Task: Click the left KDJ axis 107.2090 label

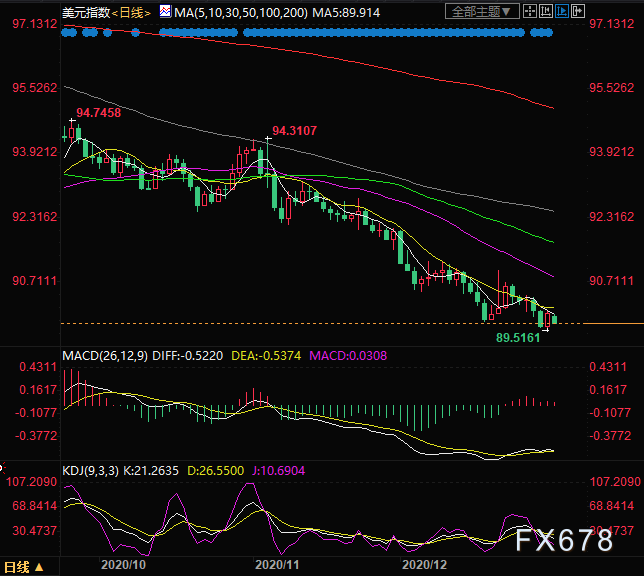Action: tap(31, 482)
